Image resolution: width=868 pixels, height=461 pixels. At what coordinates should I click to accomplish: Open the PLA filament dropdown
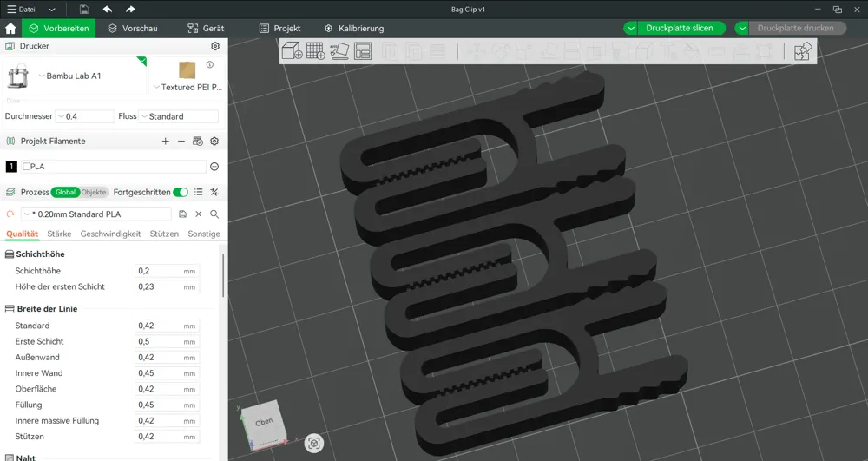coord(114,167)
